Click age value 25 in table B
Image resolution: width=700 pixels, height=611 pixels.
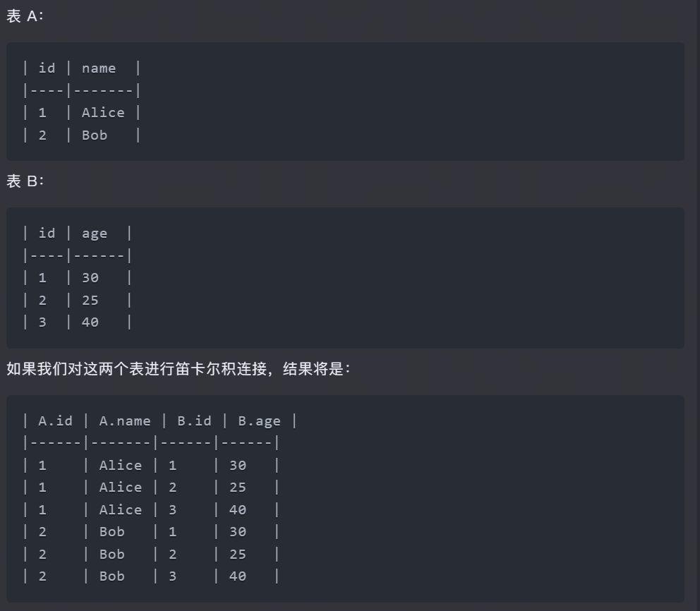tap(90, 300)
